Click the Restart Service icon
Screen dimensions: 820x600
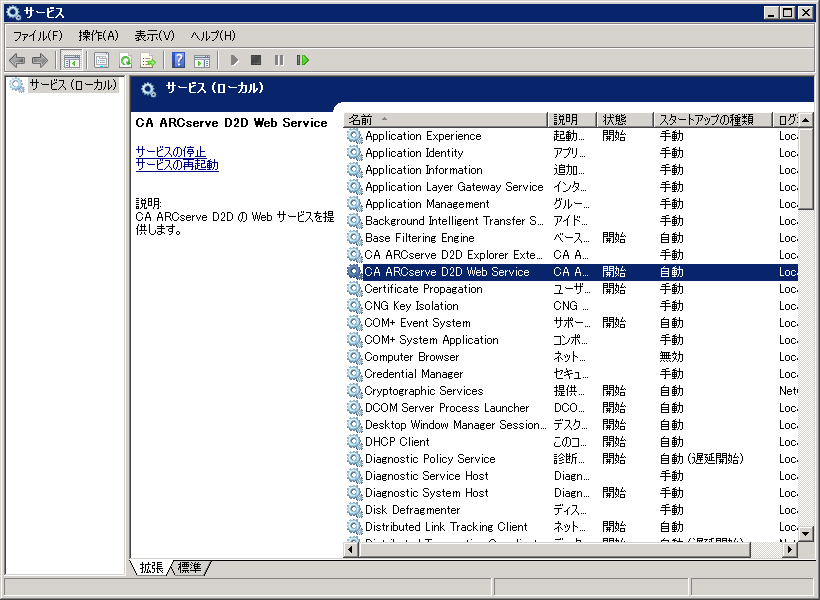coord(303,60)
